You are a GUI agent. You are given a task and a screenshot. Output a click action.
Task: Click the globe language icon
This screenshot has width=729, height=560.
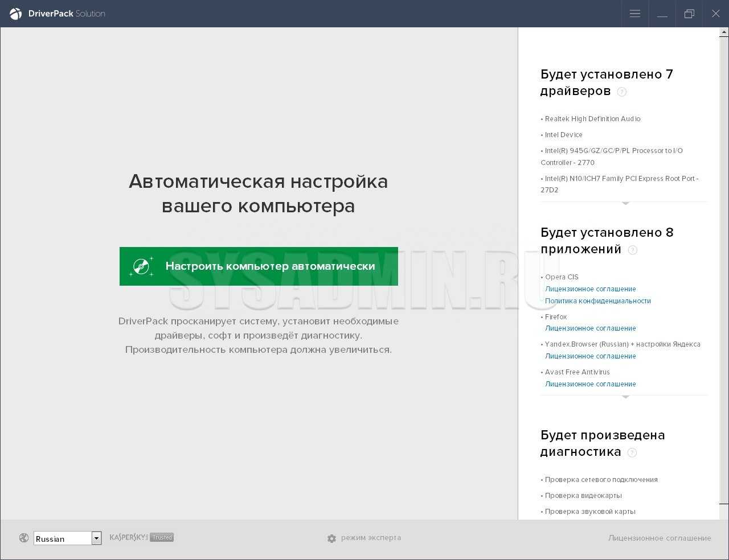[24, 538]
